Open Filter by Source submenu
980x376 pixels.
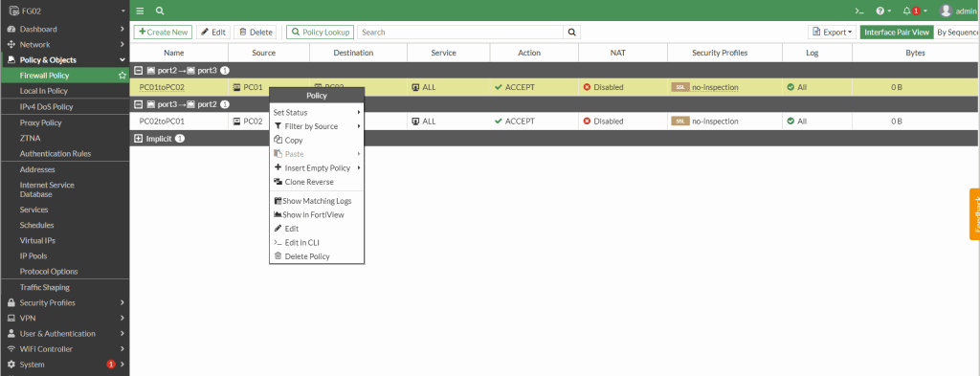pos(317,126)
